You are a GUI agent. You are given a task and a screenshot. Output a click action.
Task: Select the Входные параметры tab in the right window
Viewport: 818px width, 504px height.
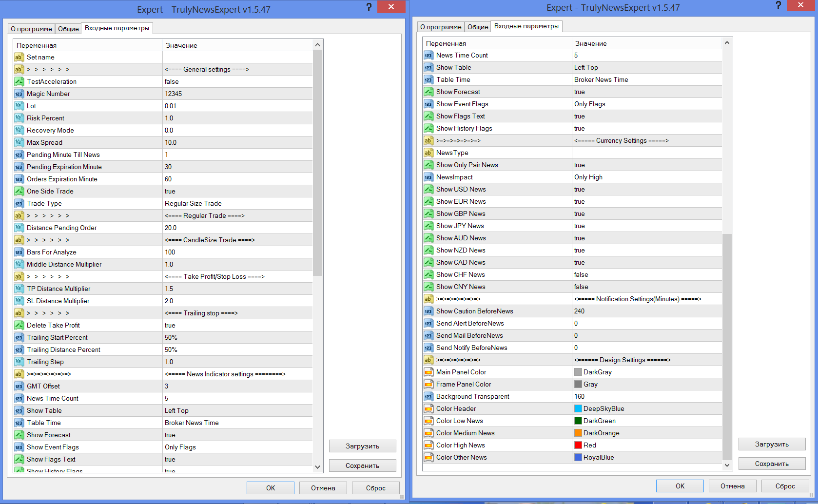(526, 26)
